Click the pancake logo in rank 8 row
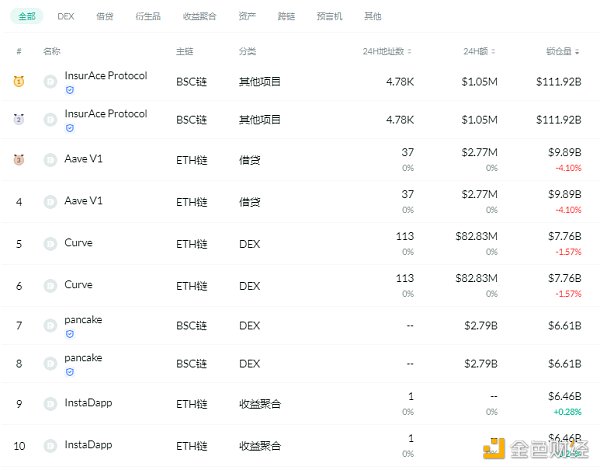 click(x=50, y=363)
